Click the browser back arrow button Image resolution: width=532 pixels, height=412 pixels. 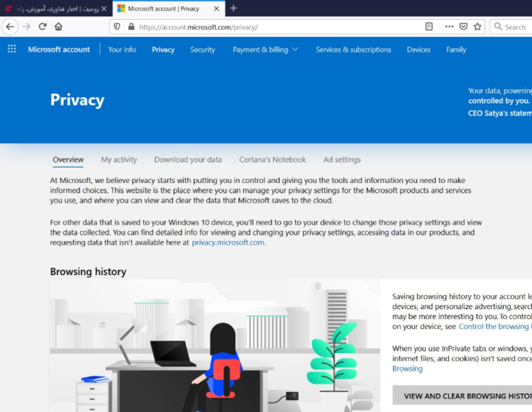[10, 27]
